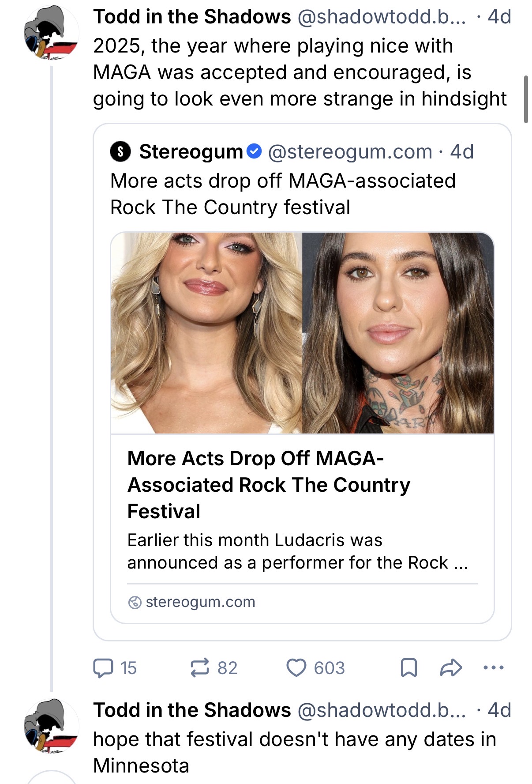Image resolution: width=532 pixels, height=784 pixels.
Task: Click the page scrollbar handle on right
Action: point(525,99)
